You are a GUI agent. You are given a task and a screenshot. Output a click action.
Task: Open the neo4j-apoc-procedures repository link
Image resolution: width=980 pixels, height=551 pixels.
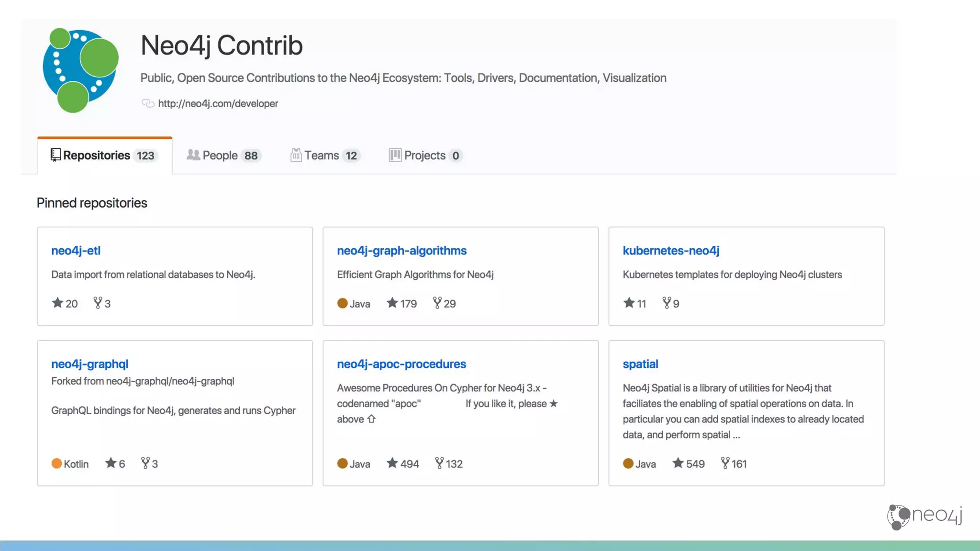401,364
